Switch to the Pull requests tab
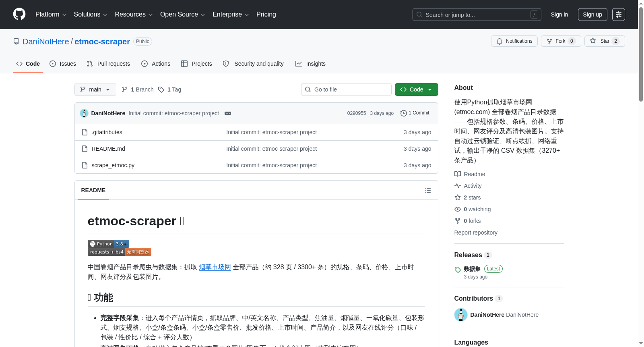 (108, 64)
